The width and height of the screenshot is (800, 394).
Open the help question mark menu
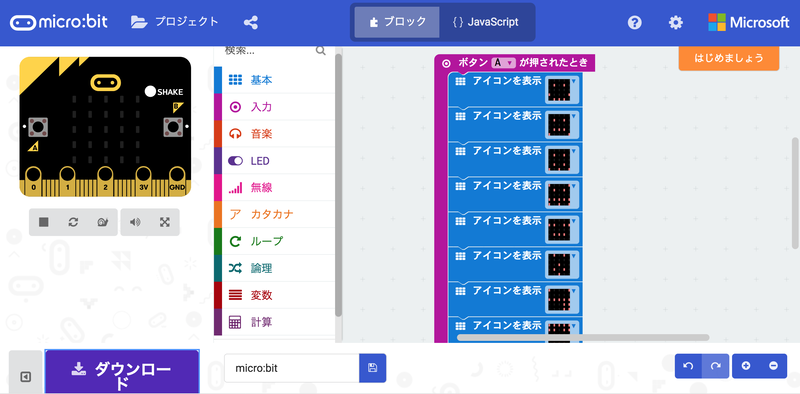[634, 22]
